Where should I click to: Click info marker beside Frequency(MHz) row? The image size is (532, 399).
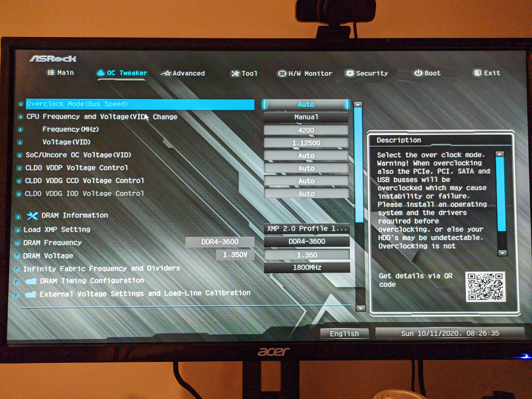pos(20,129)
